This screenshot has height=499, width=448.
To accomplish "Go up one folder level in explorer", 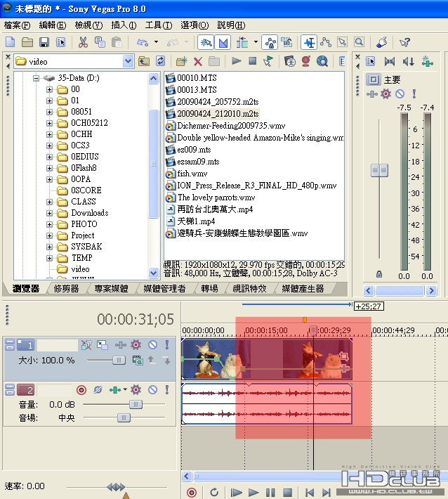I will pyautogui.click(x=144, y=61).
